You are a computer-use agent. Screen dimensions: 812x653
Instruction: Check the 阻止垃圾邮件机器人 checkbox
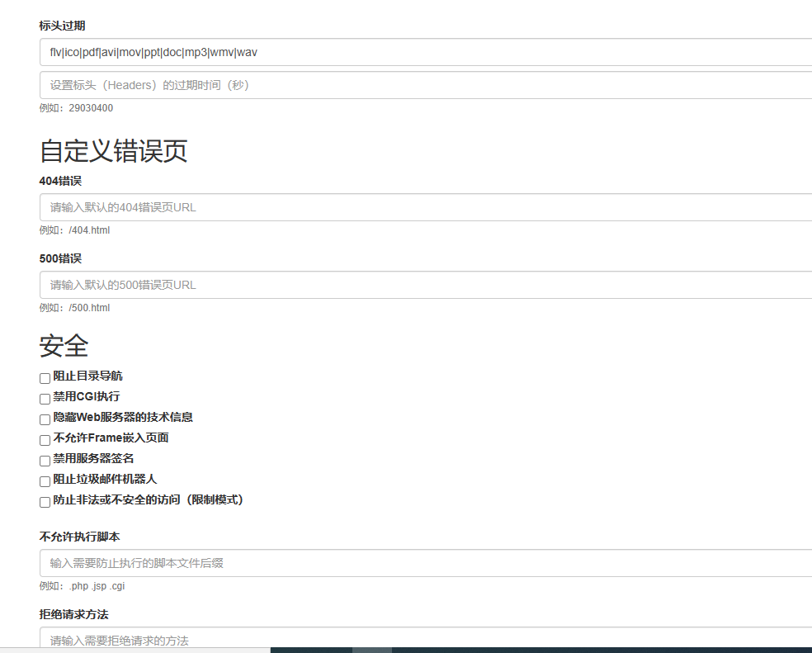pos(45,481)
